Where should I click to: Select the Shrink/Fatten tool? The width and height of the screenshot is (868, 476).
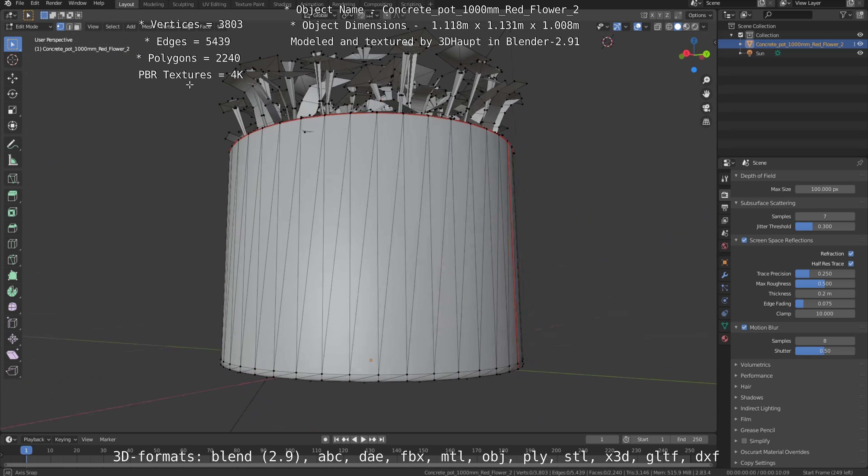click(13, 339)
